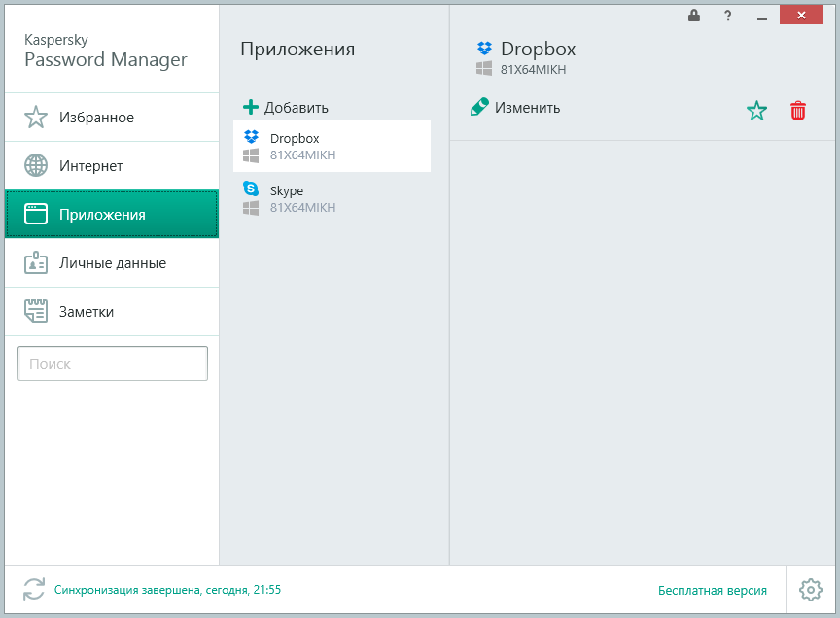Image resolution: width=840 pixels, height=618 pixels.
Task: Click the Dropbox logo in the details header
Action: click(484, 49)
